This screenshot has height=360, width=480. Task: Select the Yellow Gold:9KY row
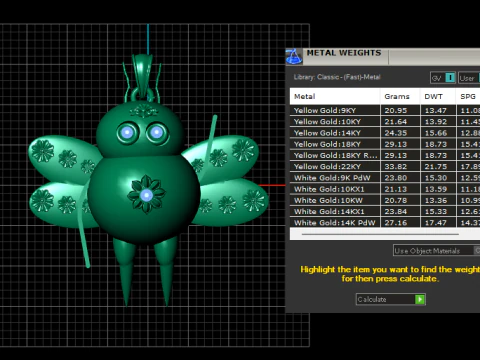385,110
